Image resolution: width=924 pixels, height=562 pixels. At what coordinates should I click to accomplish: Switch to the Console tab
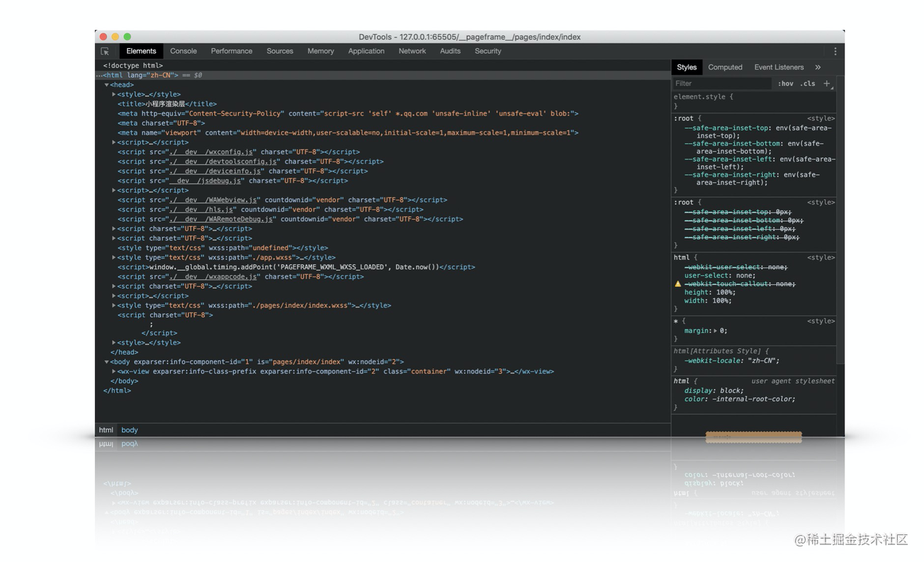[x=183, y=51]
